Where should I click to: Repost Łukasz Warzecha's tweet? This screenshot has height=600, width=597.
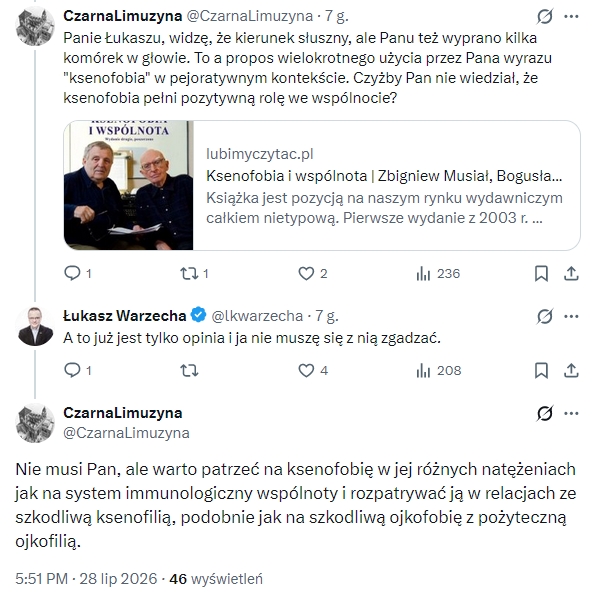(x=189, y=370)
